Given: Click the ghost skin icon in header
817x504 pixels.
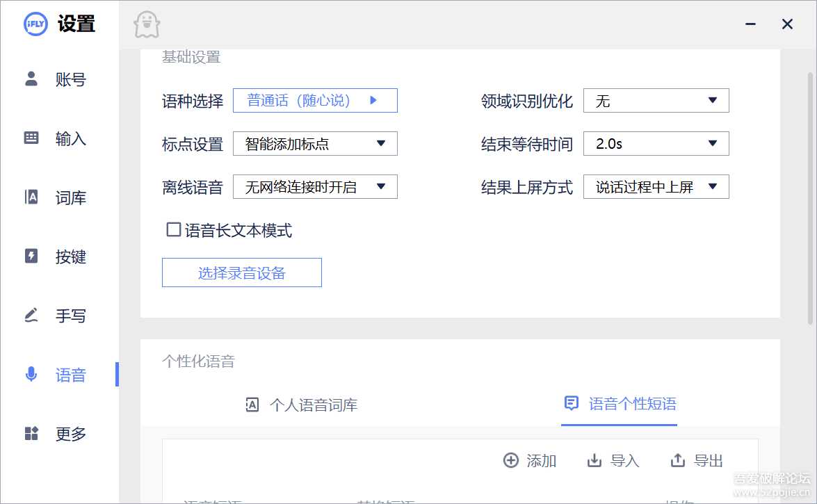Looking at the screenshot, I should coord(147,25).
